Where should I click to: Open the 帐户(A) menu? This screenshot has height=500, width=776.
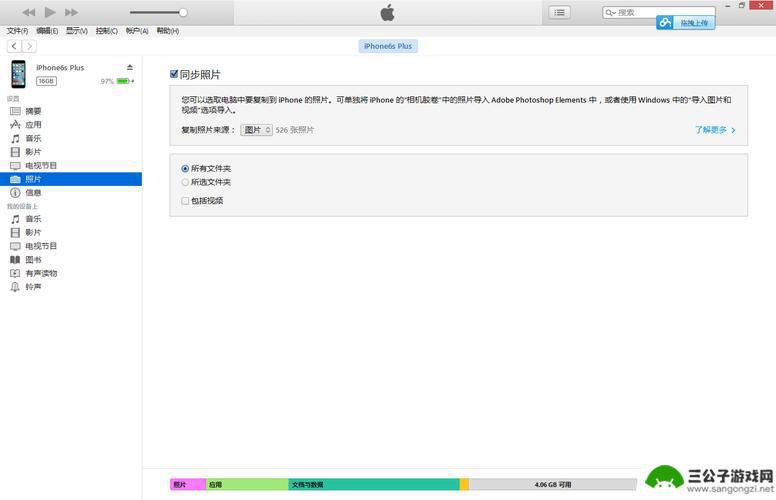point(137,31)
